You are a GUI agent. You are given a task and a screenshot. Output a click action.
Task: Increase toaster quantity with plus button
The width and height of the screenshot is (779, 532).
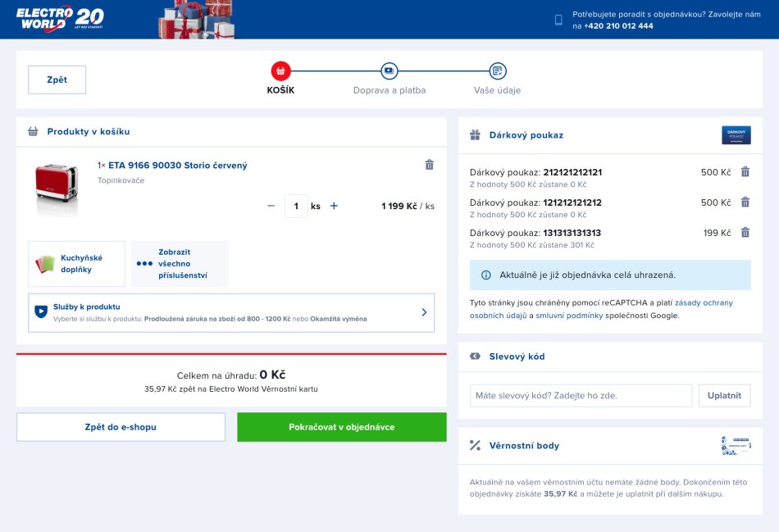(x=334, y=206)
